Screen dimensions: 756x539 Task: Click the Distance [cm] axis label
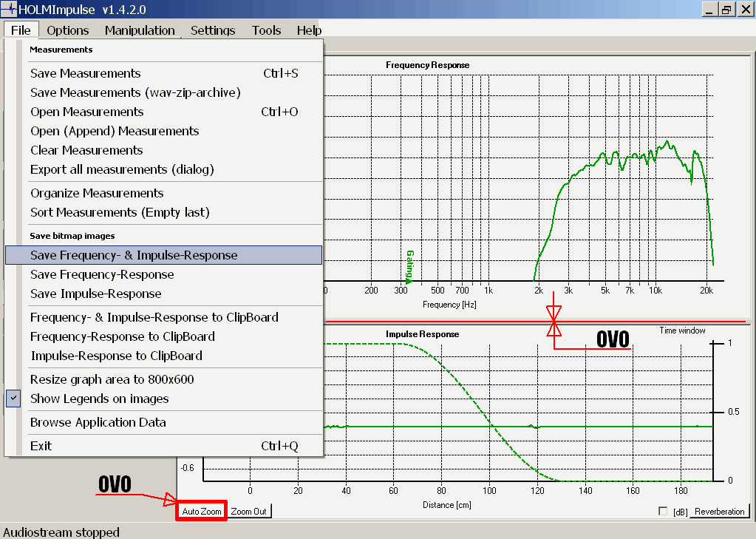[447, 505]
